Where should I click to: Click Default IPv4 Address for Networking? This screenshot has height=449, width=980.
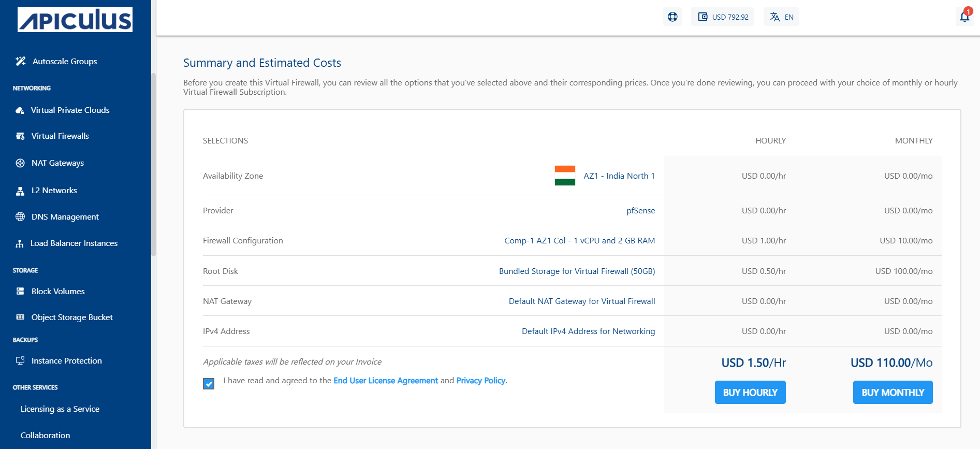[x=589, y=331]
